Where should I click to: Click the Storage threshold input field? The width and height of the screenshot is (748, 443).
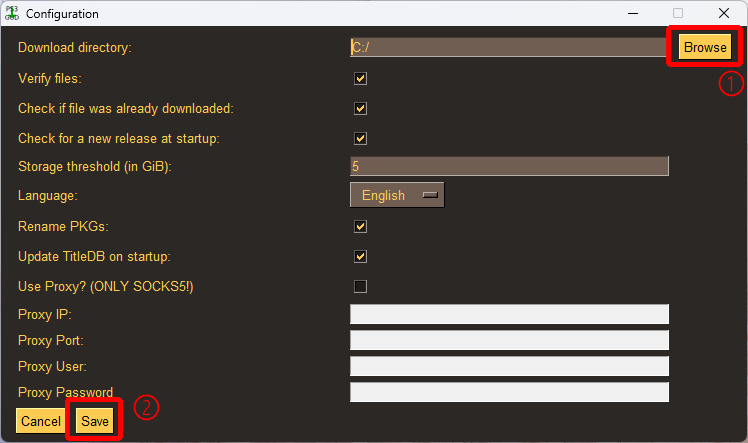[x=509, y=166]
